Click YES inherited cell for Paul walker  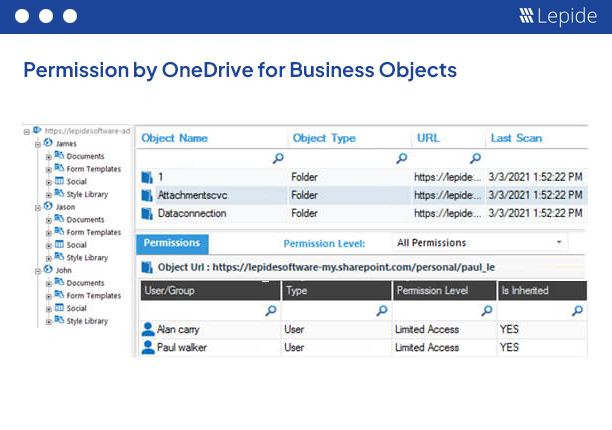coord(509,347)
